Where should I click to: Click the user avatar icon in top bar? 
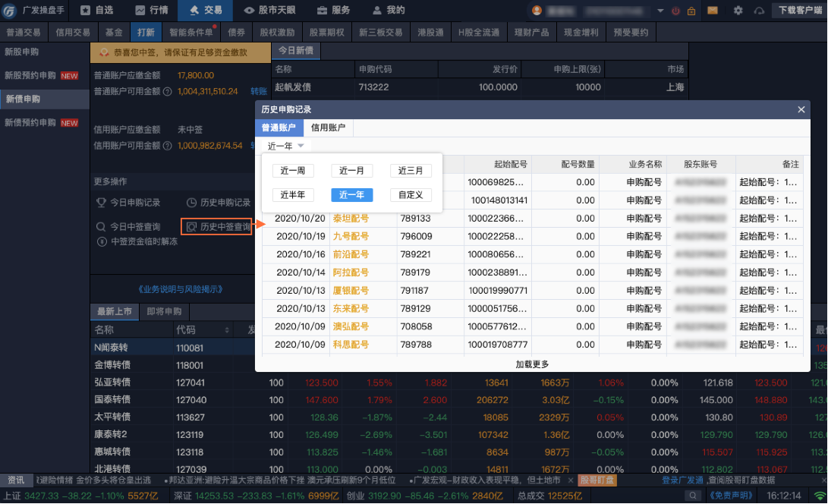click(x=537, y=11)
